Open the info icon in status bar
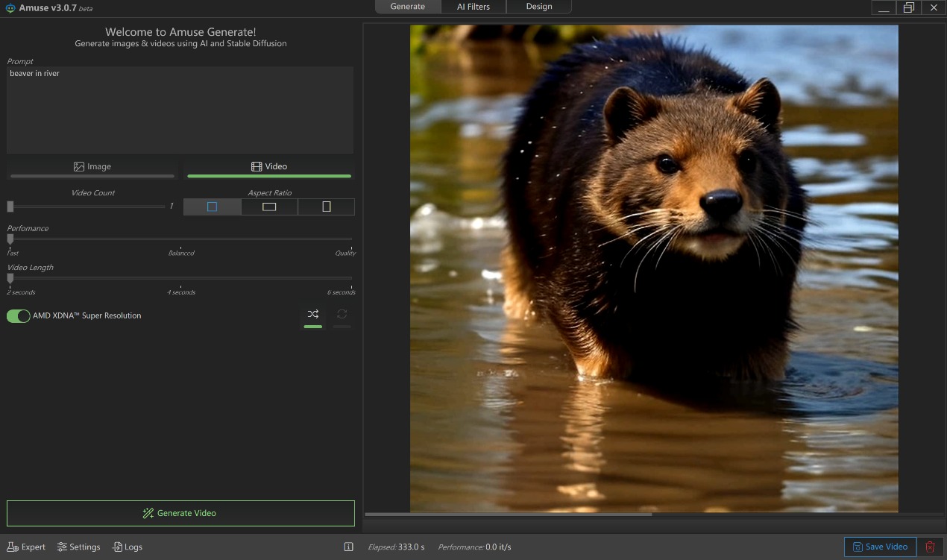The height and width of the screenshot is (560, 947). [x=348, y=547]
